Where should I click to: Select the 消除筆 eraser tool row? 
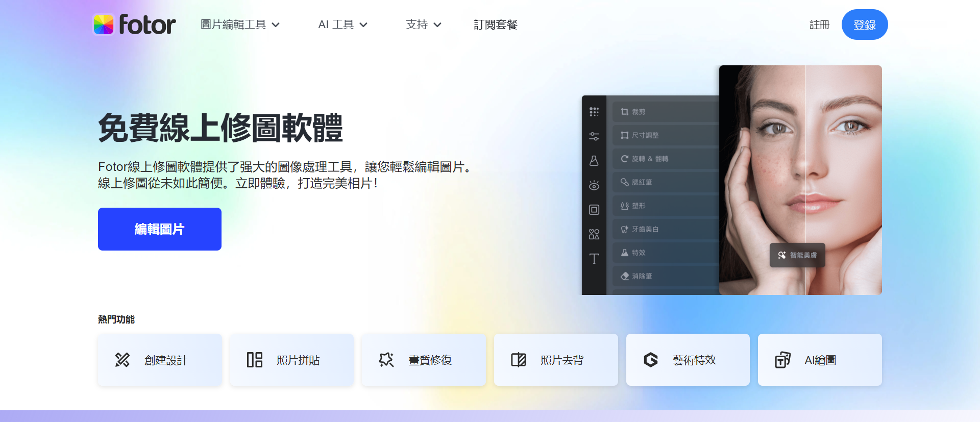coord(666,276)
